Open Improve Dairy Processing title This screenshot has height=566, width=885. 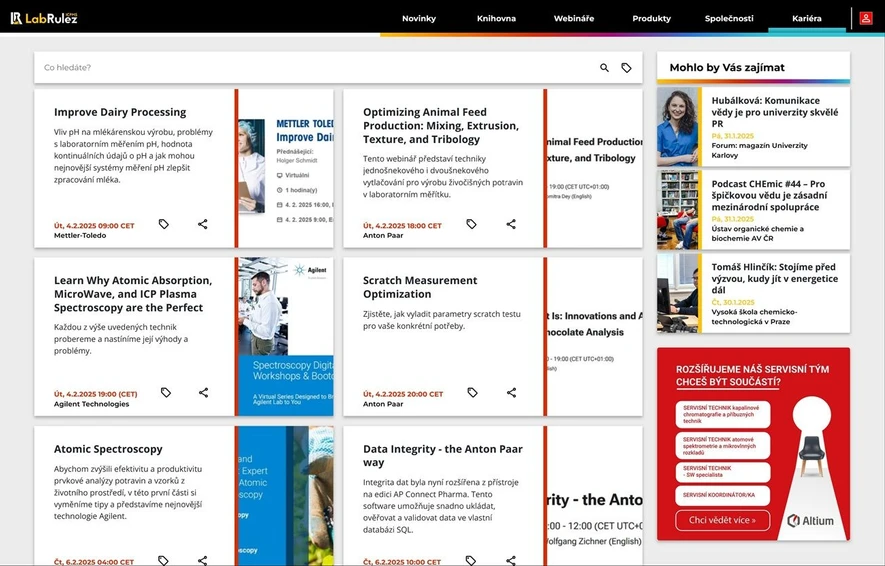120,112
